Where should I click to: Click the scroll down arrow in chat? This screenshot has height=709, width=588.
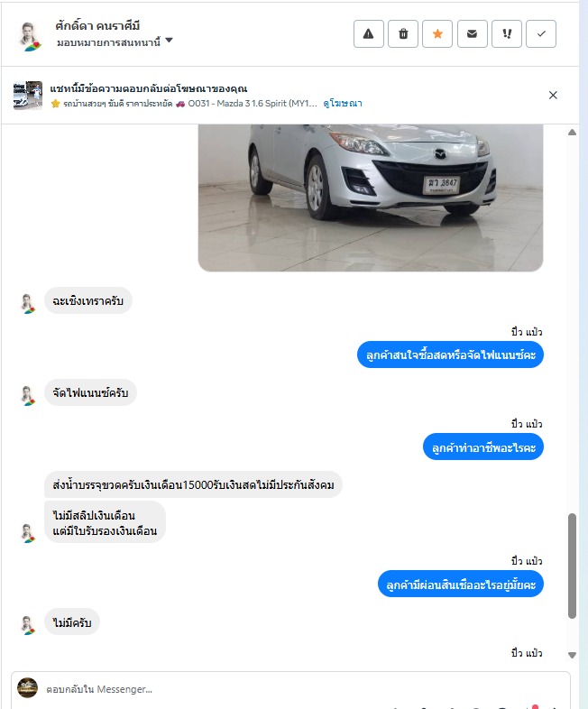(x=572, y=655)
